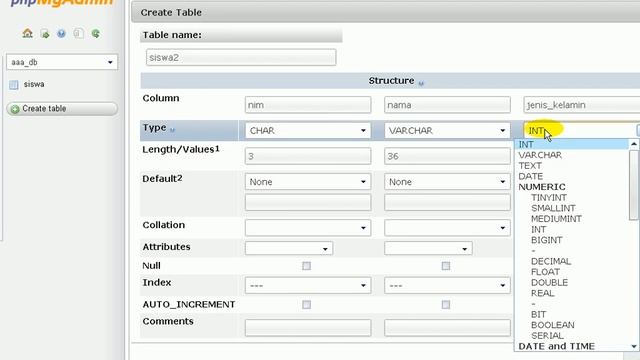Open Default dropdown for nama column
The image size is (640, 360).
click(447, 182)
